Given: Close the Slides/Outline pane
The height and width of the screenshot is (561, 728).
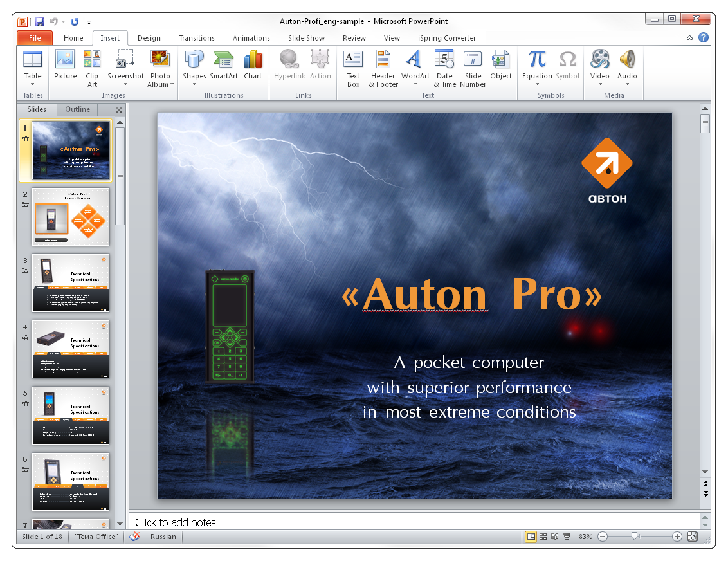Looking at the screenshot, I should (x=119, y=110).
